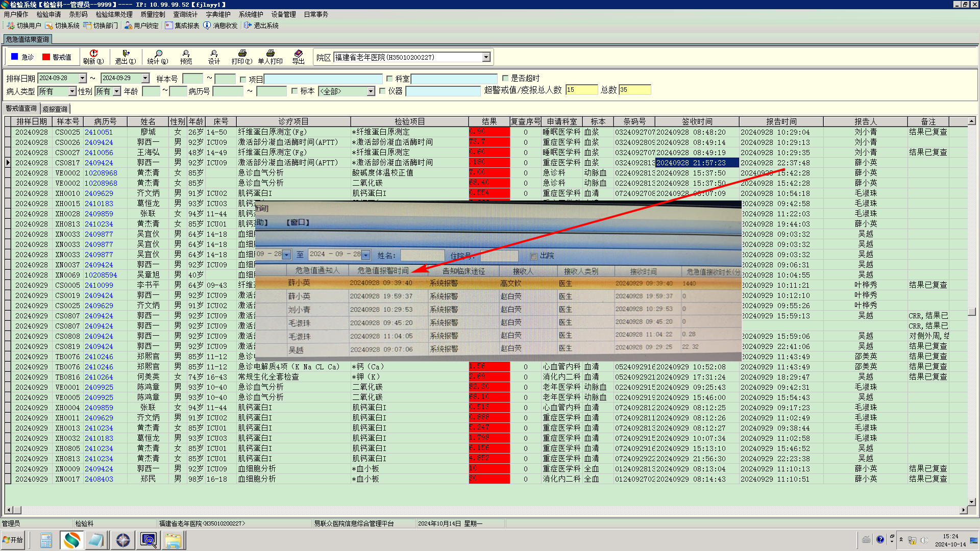This screenshot has height=551, width=980.
Task: Tick the 是否超时 checkbox
Action: (x=505, y=78)
